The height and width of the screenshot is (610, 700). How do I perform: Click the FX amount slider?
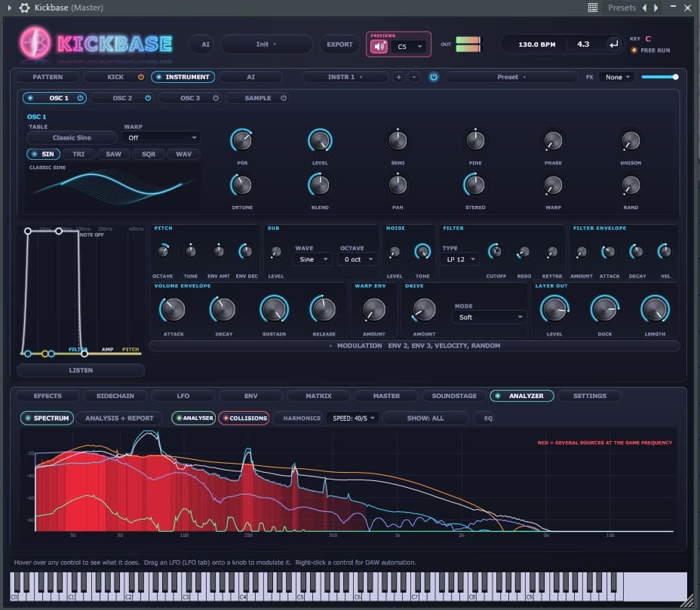[660, 77]
